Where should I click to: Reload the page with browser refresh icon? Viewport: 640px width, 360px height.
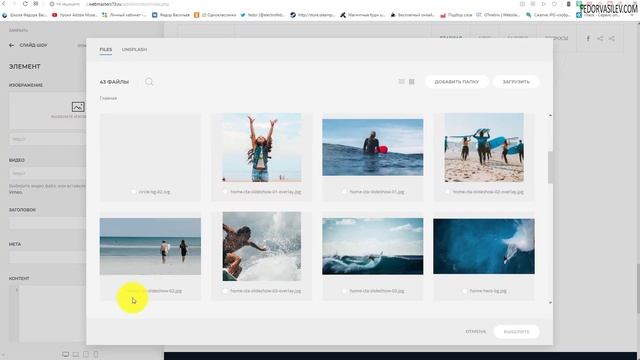(25, 4)
